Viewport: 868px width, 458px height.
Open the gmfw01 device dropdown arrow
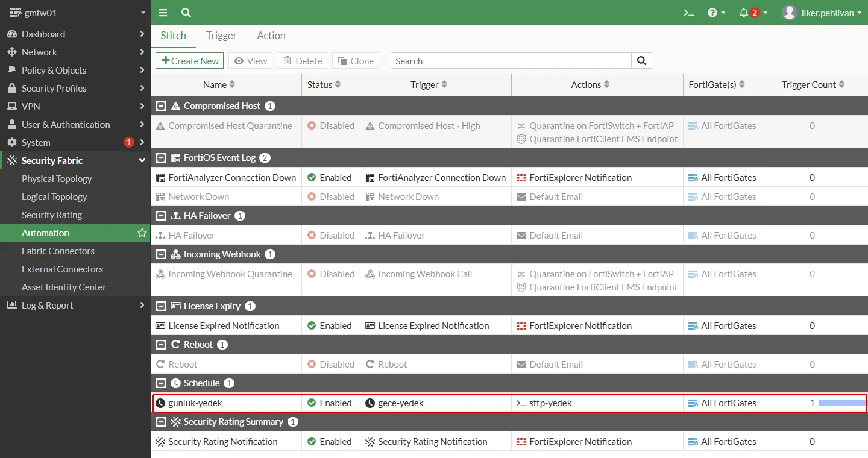(143, 13)
